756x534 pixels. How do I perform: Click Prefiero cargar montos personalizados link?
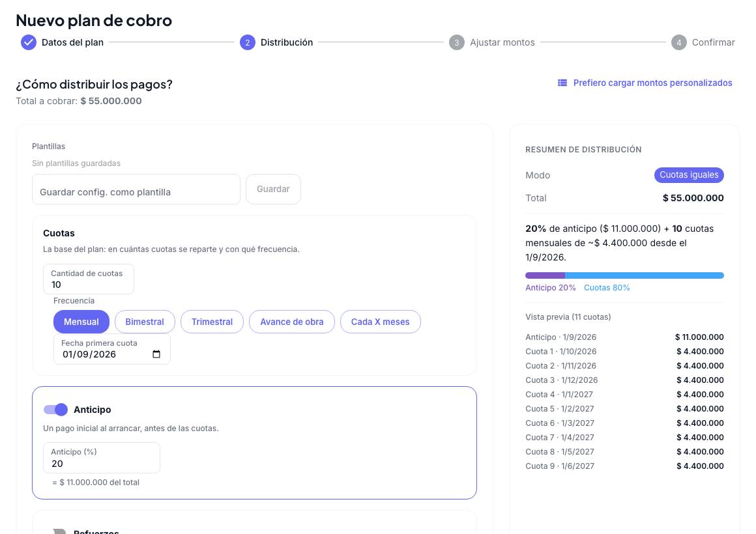(653, 83)
